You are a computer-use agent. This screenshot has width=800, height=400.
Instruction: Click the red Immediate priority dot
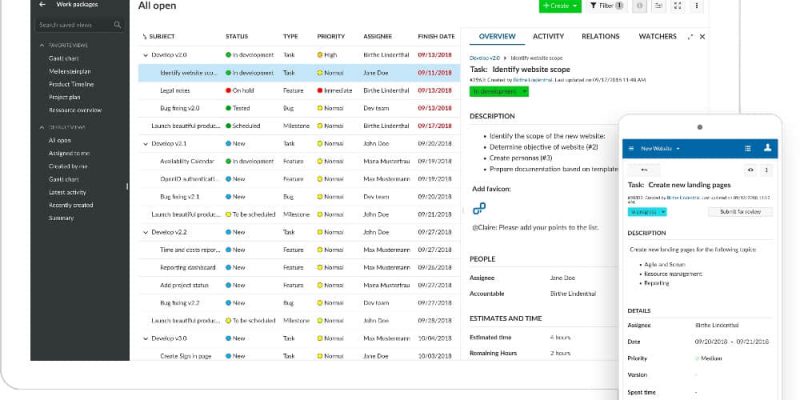click(x=320, y=90)
